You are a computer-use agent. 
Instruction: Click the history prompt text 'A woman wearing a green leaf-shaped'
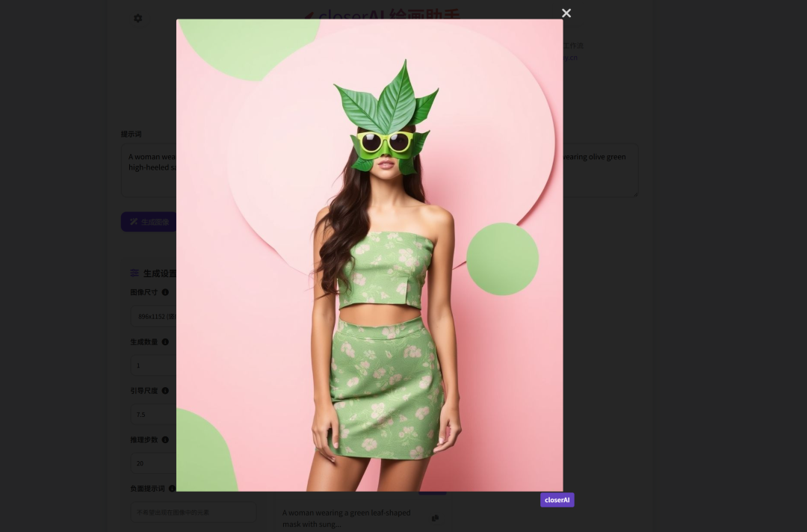[x=347, y=513]
